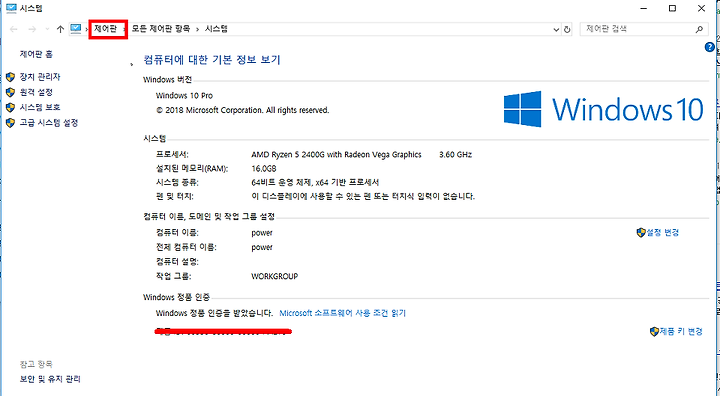Viewport: 720px width, 396px height.
Task: Open help with blue question icon
Action: click(709, 47)
